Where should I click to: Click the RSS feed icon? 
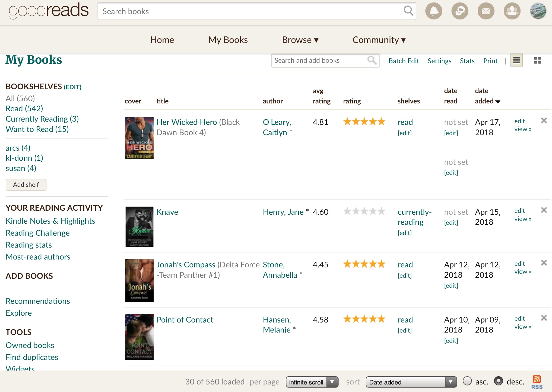[x=537, y=382]
